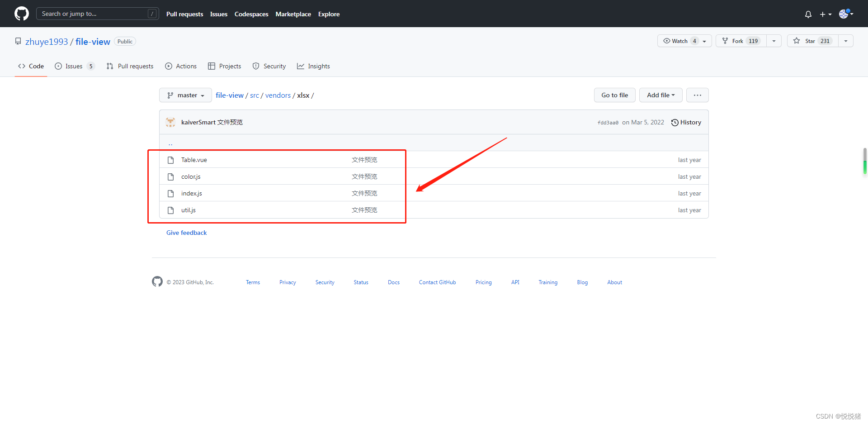
Task: Open Issues in top navigation
Action: pos(219,14)
